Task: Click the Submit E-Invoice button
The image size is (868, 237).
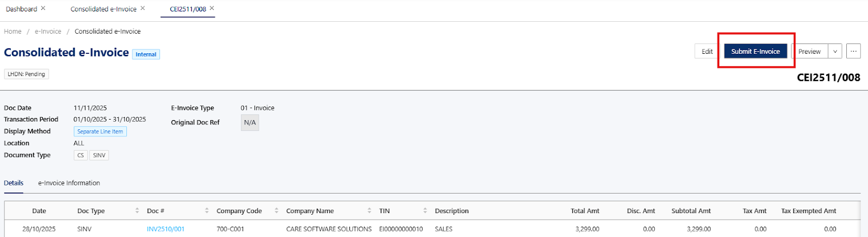Action: (755, 52)
